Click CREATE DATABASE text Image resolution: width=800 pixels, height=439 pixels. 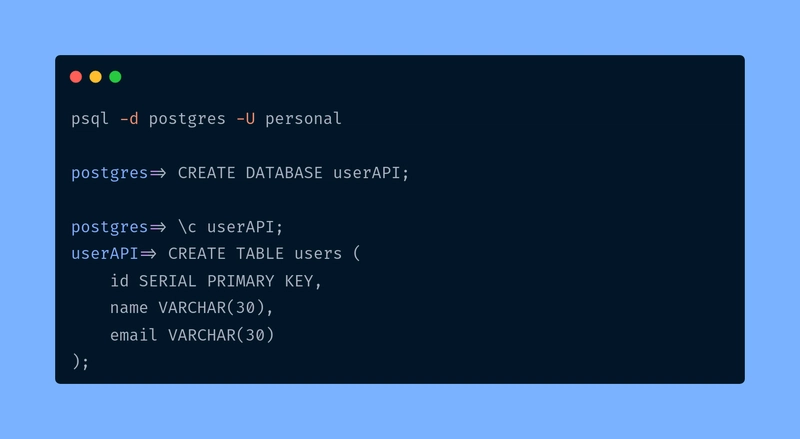250,173
